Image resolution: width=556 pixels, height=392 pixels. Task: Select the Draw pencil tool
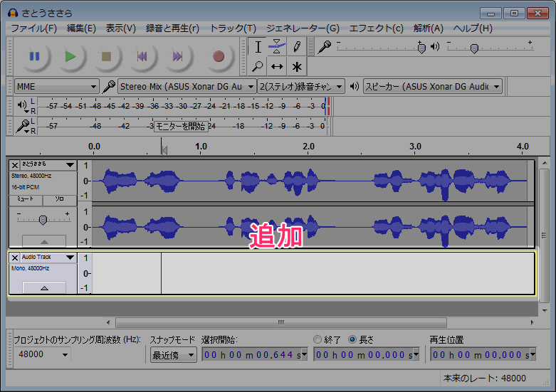[x=297, y=47]
